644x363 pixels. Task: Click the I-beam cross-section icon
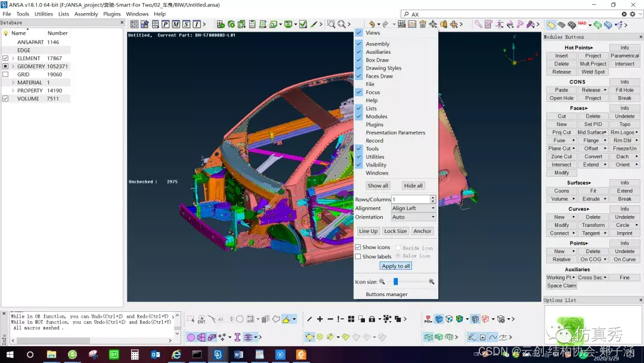coord(237,337)
